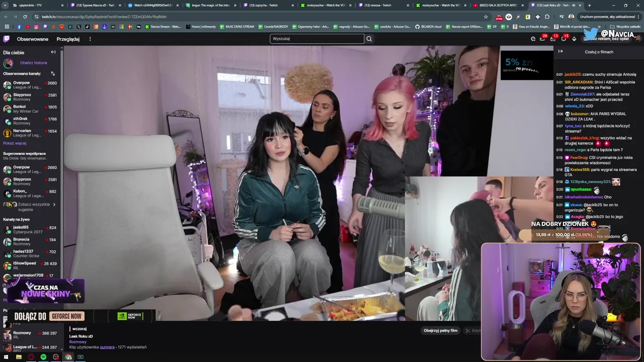Switch to remzua - Twitch tab
Image resolution: width=644 pixels, height=362 pixels.
point(383,5)
